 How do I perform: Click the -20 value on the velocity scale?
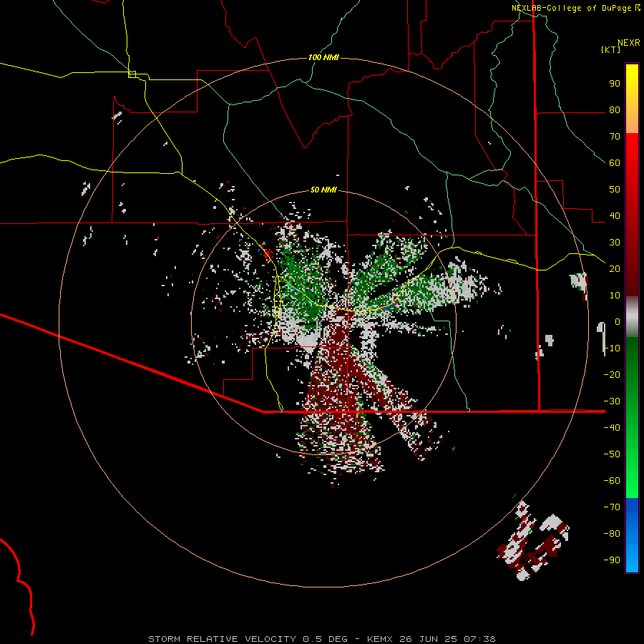[x=612, y=375]
